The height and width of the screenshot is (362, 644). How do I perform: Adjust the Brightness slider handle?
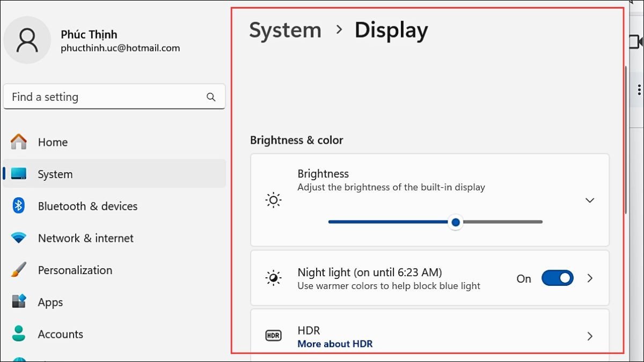[x=456, y=221]
